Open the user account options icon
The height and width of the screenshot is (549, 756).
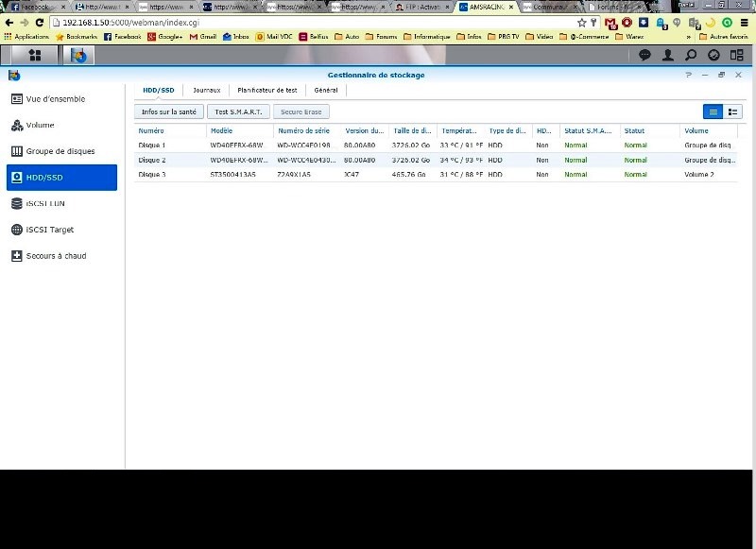(x=668, y=55)
